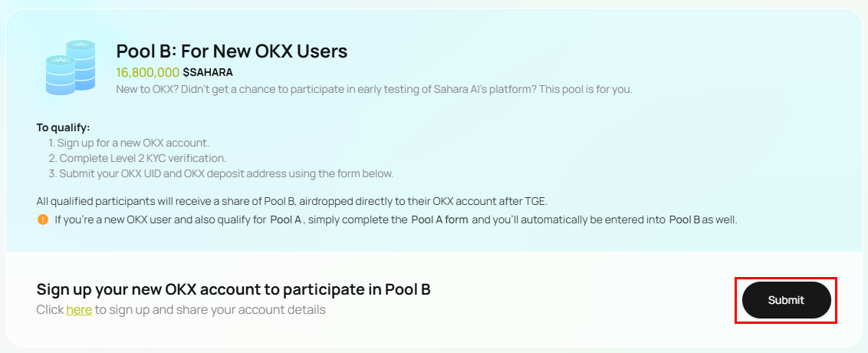Click the black Submit button

coord(786,300)
